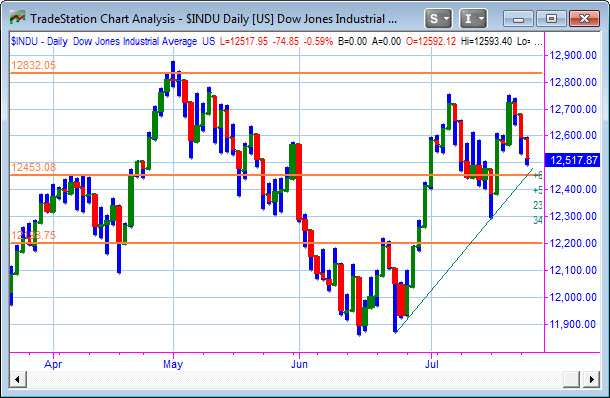610x398 pixels.
Task: Open the S symbol link dropdown
Action: [x=438, y=18]
